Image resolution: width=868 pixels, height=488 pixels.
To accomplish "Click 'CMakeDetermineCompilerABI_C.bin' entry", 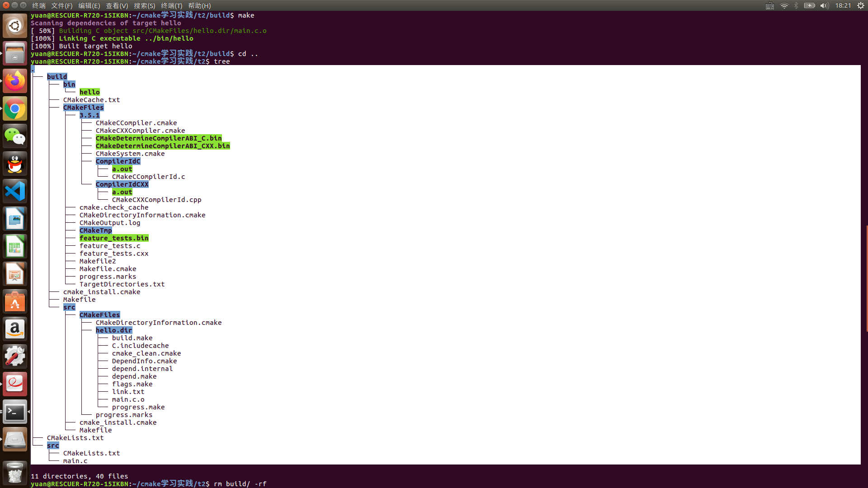I will coord(159,138).
